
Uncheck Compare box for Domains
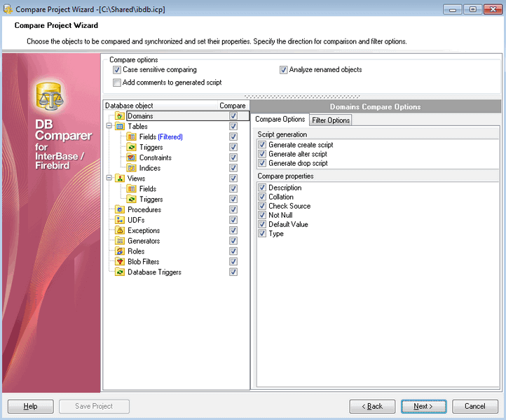point(233,115)
